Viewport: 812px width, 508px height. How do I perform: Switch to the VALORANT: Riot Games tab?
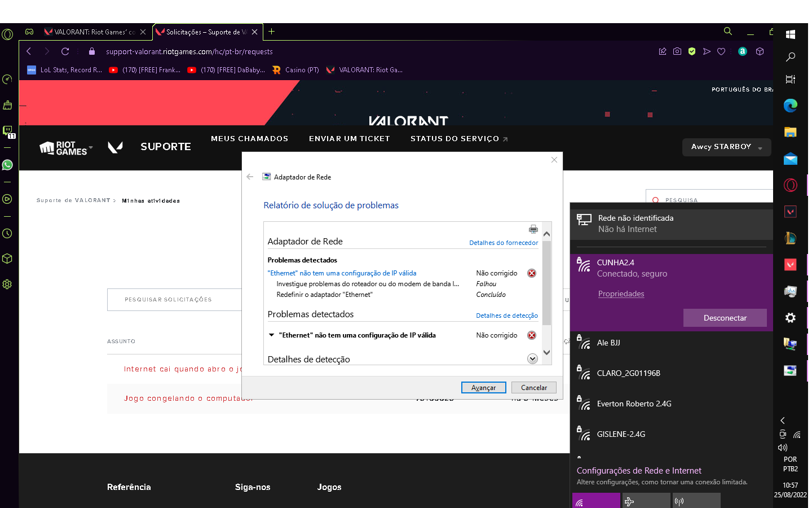[x=95, y=32]
